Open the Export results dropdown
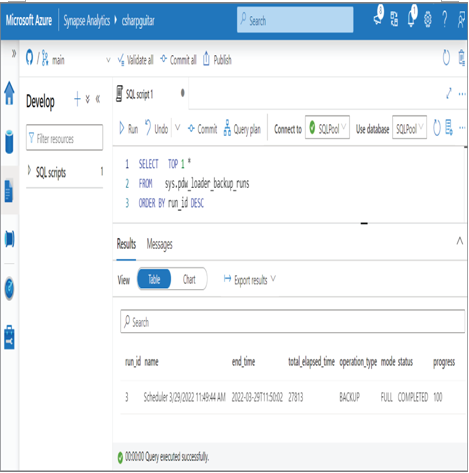The height and width of the screenshot is (473, 469). pyautogui.click(x=250, y=280)
